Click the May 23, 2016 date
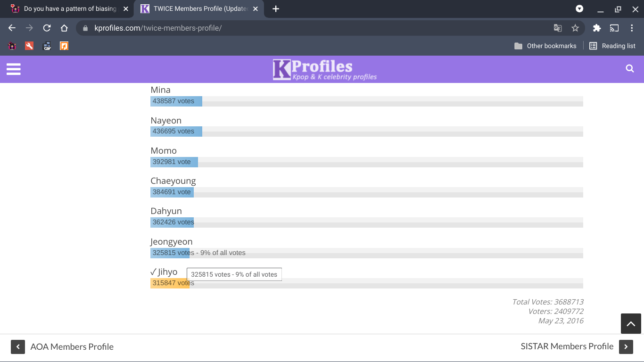Screen dimensions: 644x362 [561, 321]
